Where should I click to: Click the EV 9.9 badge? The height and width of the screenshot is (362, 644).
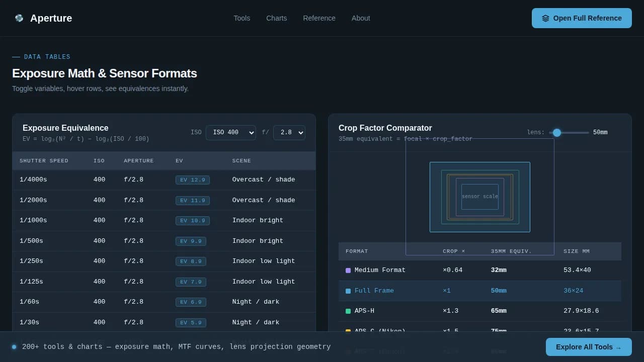click(191, 241)
